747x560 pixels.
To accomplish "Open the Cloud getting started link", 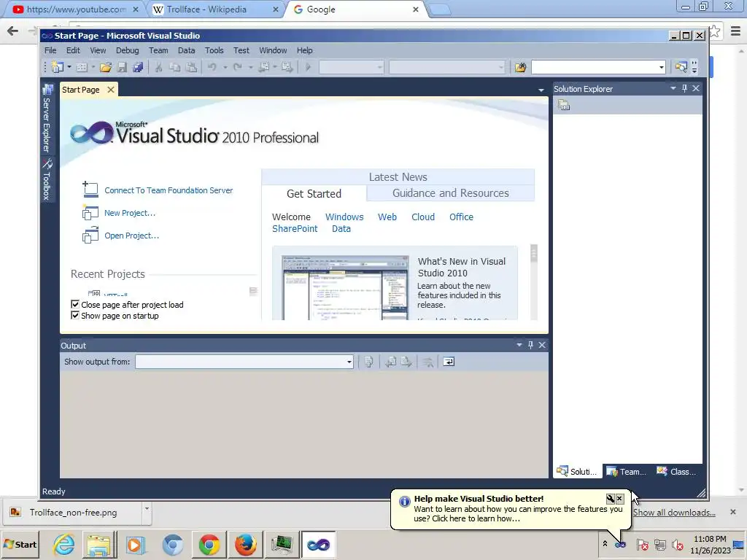I will point(423,217).
